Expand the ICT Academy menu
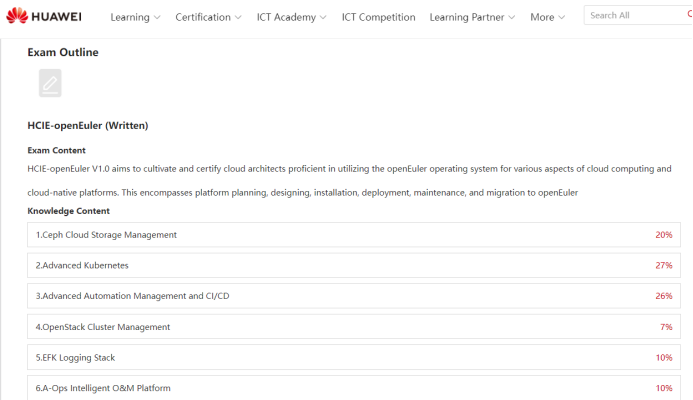The height and width of the screenshot is (400, 693). (291, 17)
